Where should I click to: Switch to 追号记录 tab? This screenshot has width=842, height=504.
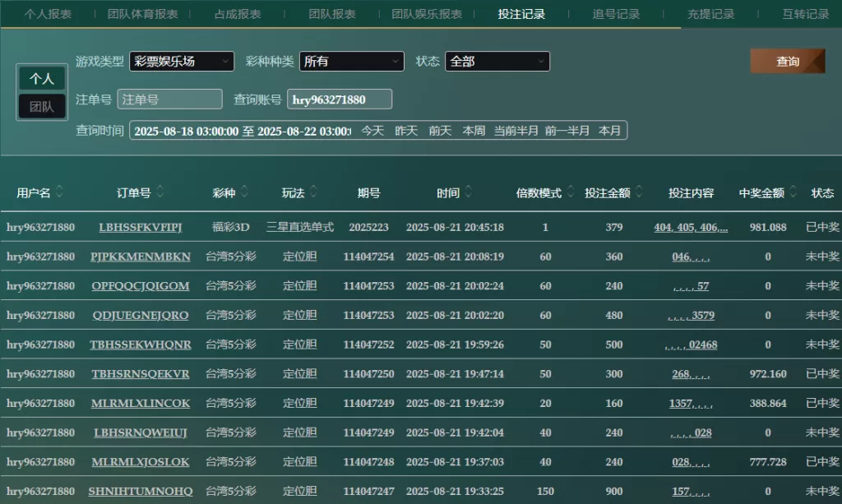(616, 14)
